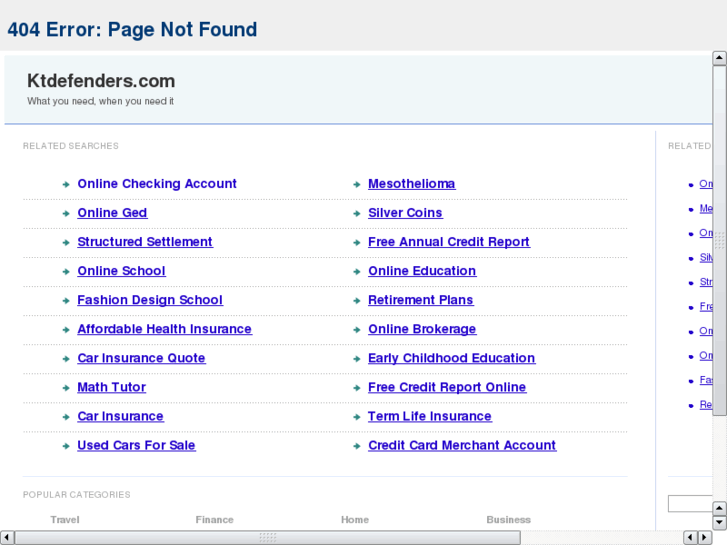Click arrow bullet beside Online Checking Account
Screen dimensions: 727x545
pyautogui.click(x=65, y=184)
